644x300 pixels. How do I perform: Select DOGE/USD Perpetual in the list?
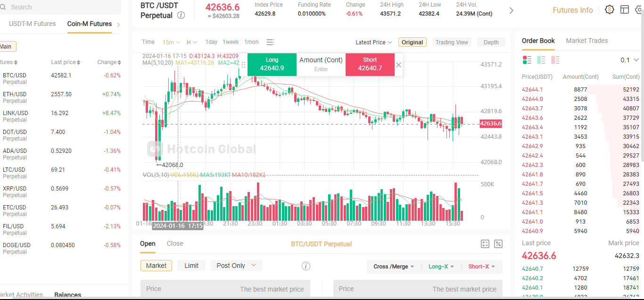pyautogui.click(x=61, y=248)
